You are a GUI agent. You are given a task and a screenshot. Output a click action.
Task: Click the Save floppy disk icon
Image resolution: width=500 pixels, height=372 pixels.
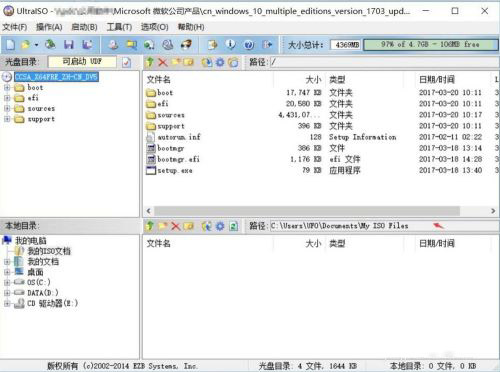click(x=69, y=44)
